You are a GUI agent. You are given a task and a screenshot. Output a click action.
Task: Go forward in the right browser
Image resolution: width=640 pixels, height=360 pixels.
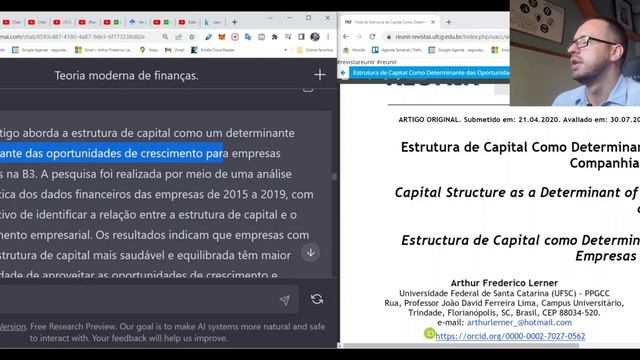pyautogui.click(x=359, y=37)
